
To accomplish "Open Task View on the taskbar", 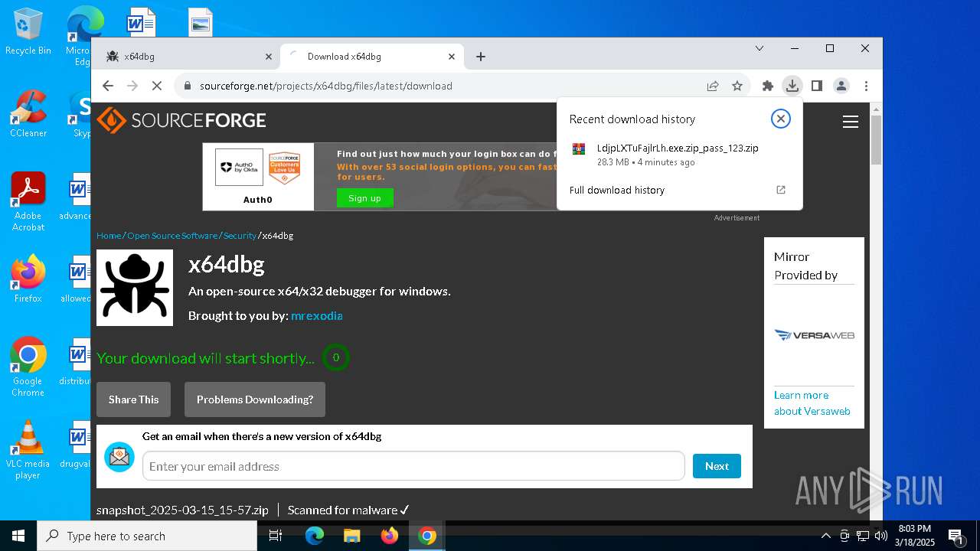I will (x=276, y=536).
